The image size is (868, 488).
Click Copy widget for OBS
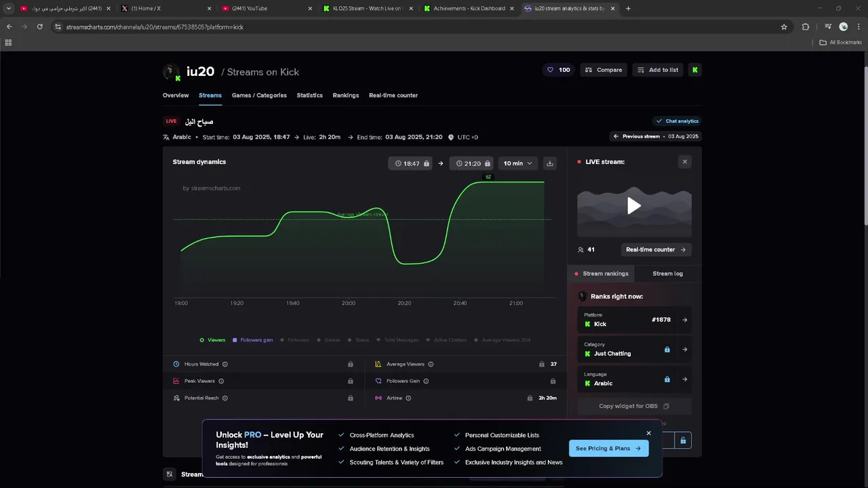pos(634,406)
